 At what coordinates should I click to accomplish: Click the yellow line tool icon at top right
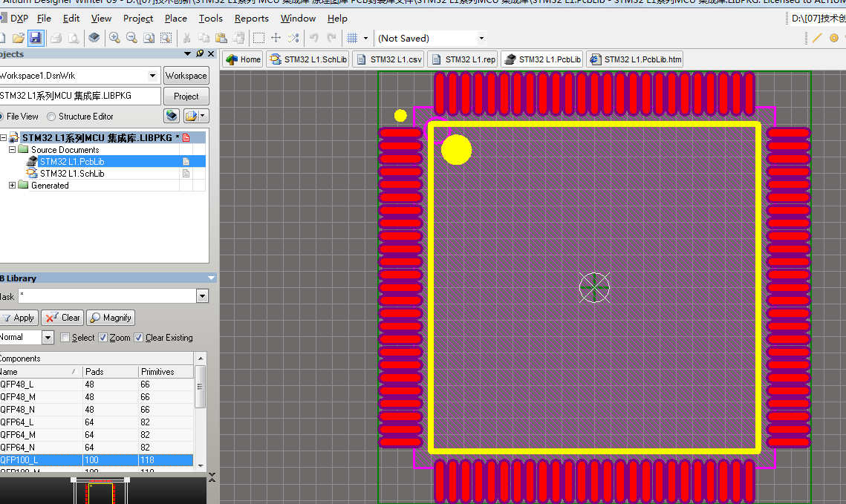point(817,38)
